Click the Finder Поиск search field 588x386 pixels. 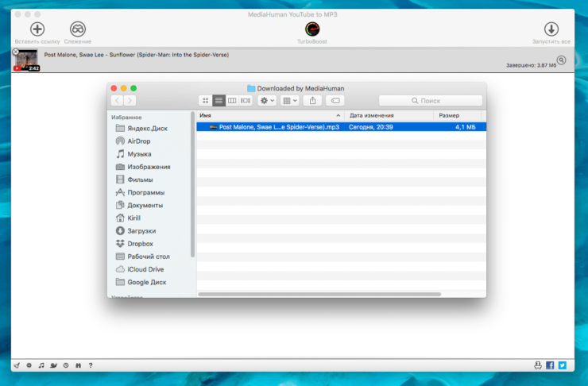point(430,101)
